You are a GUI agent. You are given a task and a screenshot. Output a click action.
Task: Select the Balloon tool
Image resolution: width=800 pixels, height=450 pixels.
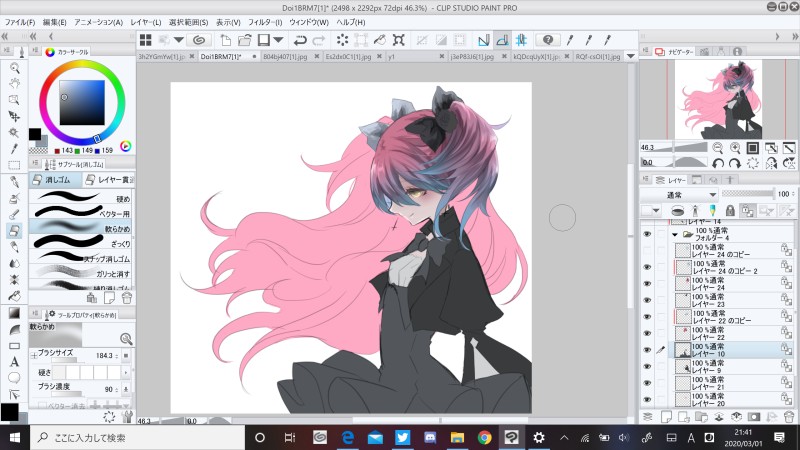14,378
